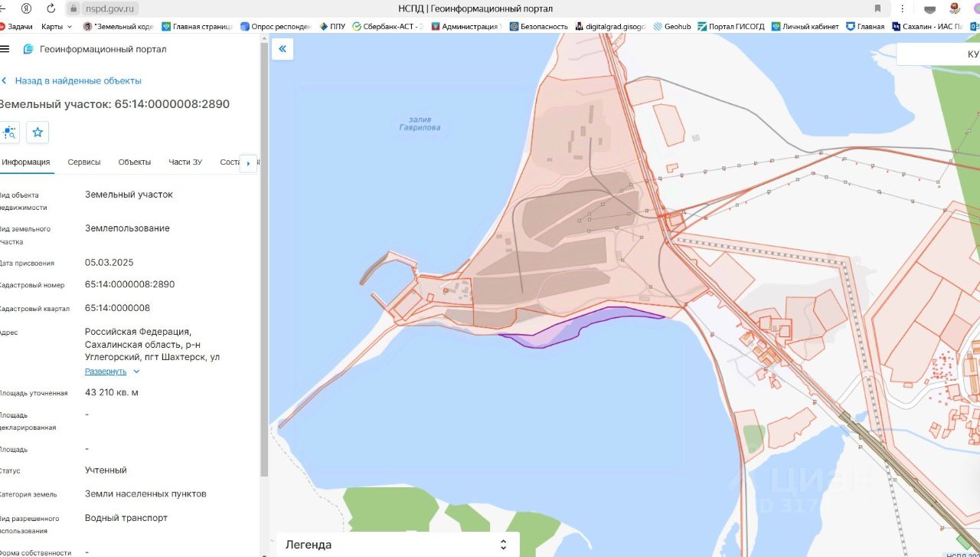980x557 pixels.
Task: Switch to the Информация tab
Action: click(x=25, y=162)
